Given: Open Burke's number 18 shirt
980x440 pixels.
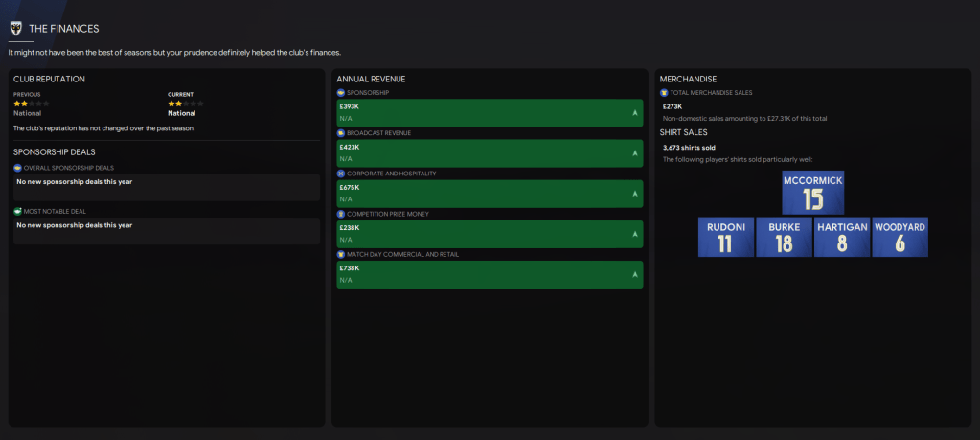Looking at the screenshot, I should pyautogui.click(x=784, y=237).
